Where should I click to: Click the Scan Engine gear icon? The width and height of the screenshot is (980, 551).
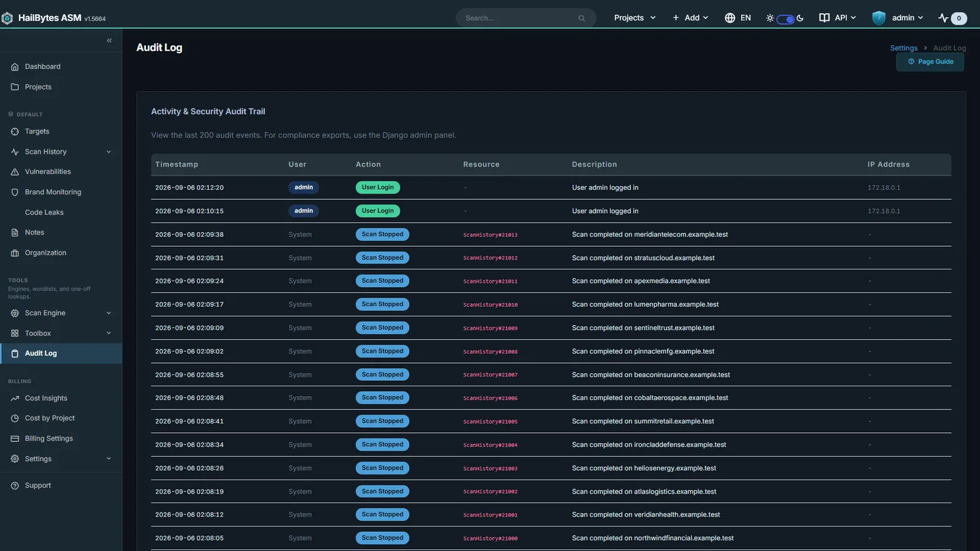(15, 313)
